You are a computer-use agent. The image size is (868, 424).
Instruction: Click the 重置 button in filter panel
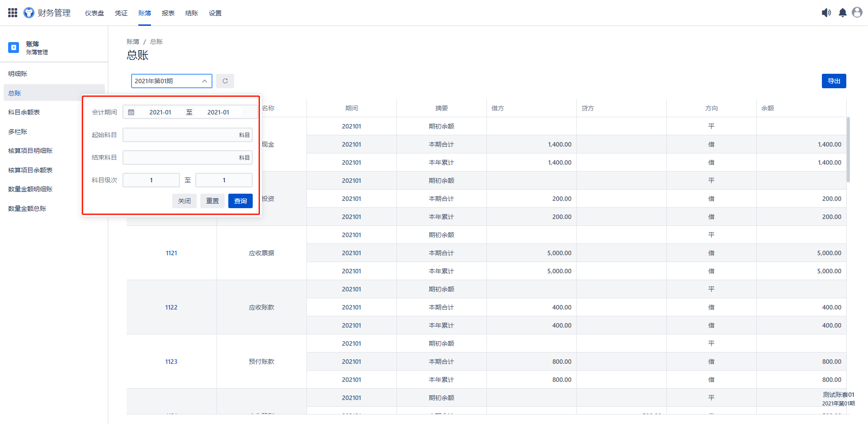point(212,201)
